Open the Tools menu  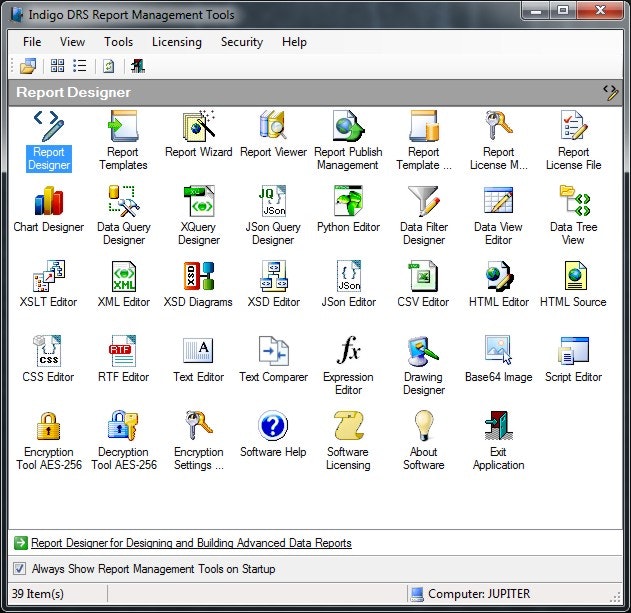click(118, 42)
